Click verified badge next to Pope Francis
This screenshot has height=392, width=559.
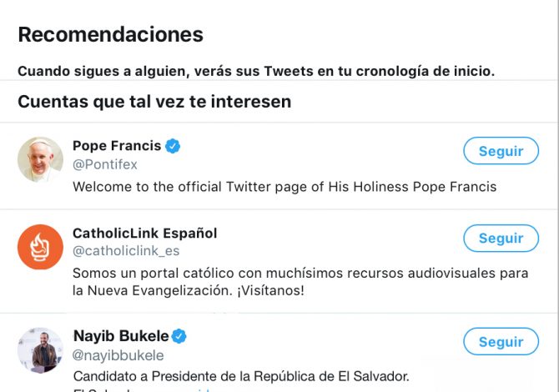[173, 146]
